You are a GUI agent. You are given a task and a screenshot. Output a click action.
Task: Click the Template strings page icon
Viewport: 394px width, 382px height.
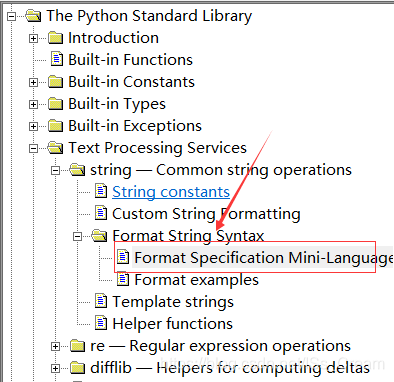pos(101,301)
